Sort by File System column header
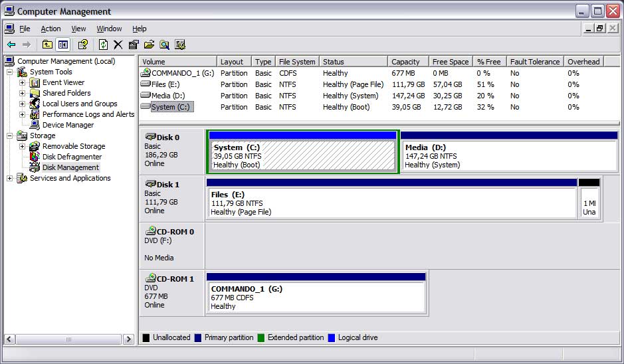Image resolution: width=624 pixels, height=364 pixels. click(x=297, y=62)
